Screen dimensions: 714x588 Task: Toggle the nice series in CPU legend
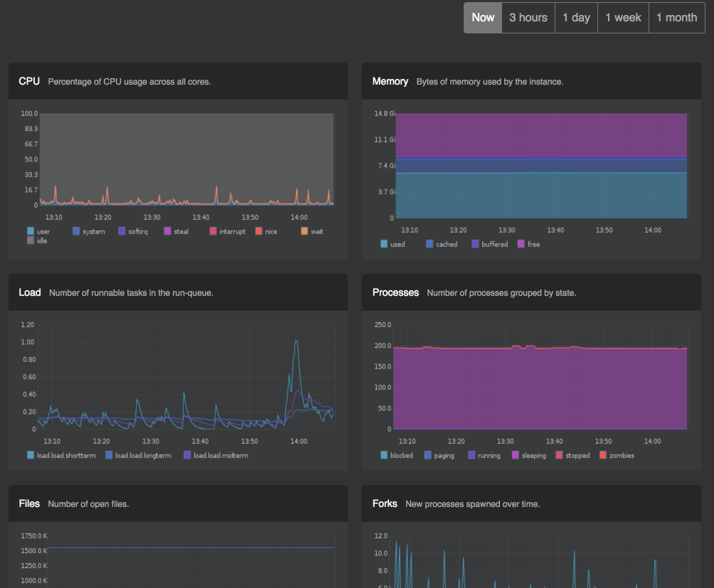267,231
